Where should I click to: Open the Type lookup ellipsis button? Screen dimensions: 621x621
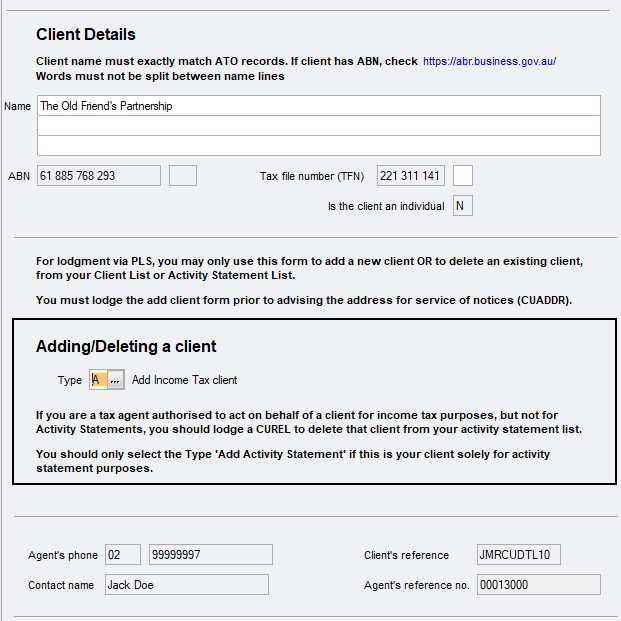click(116, 380)
